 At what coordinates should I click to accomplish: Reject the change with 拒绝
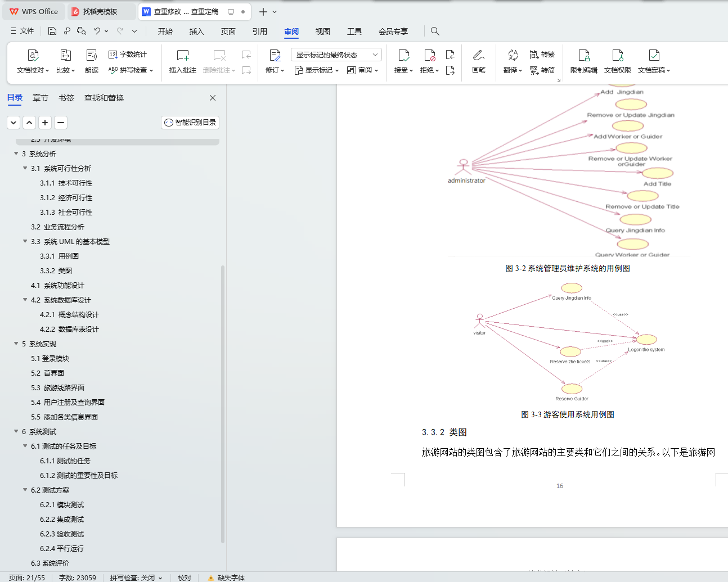click(429, 62)
